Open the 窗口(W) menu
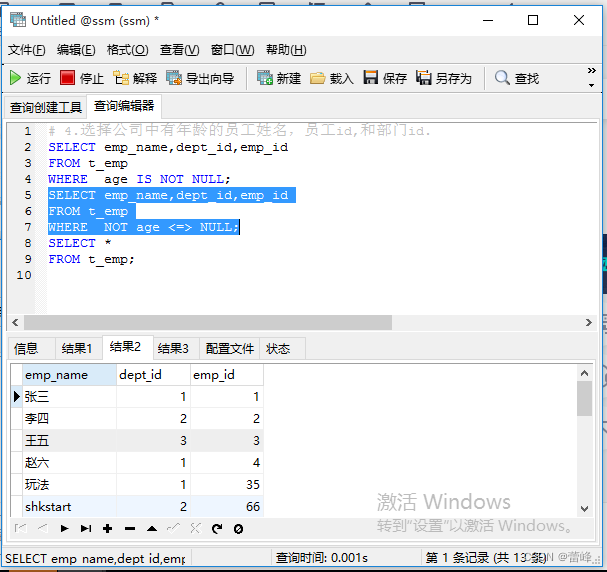The image size is (607, 572). pos(232,50)
